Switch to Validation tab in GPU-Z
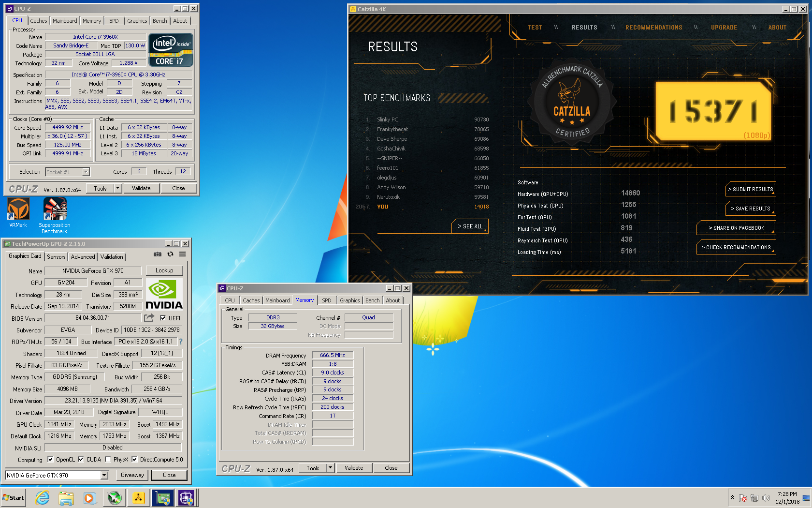Image resolution: width=812 pixels, height=508 pixels. coord(112,257)
